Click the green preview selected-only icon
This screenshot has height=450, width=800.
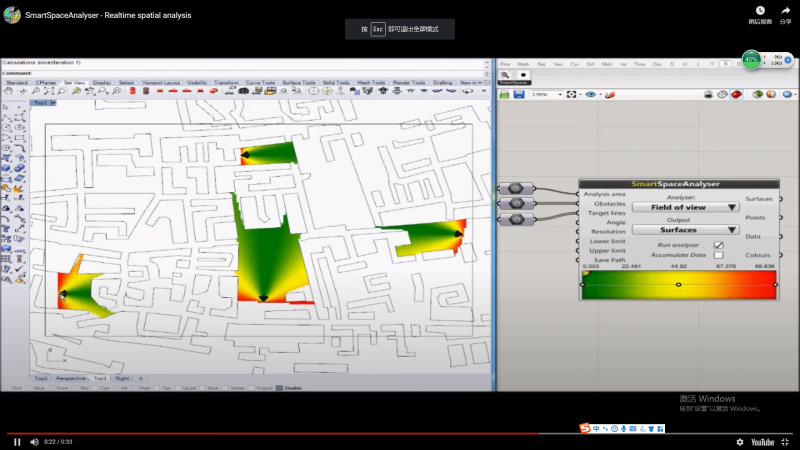click(x=758, y=94)
